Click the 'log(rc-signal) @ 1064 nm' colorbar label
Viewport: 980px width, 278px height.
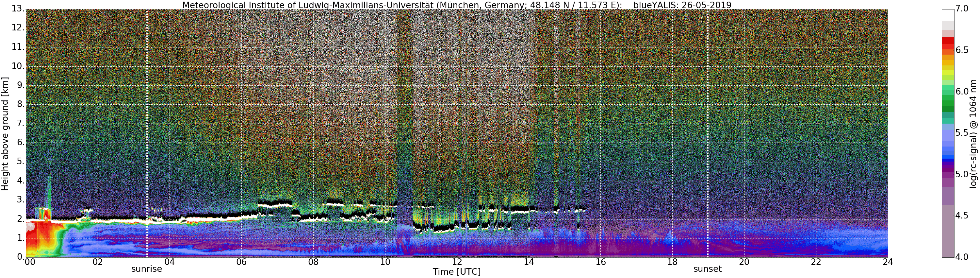click(x=973, y=133)
